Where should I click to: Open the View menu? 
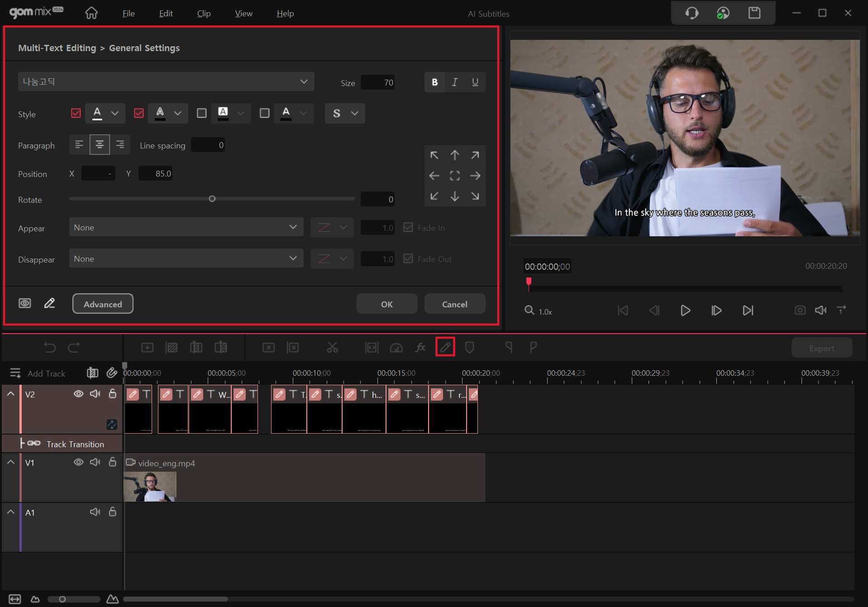(x=243, y=14)
